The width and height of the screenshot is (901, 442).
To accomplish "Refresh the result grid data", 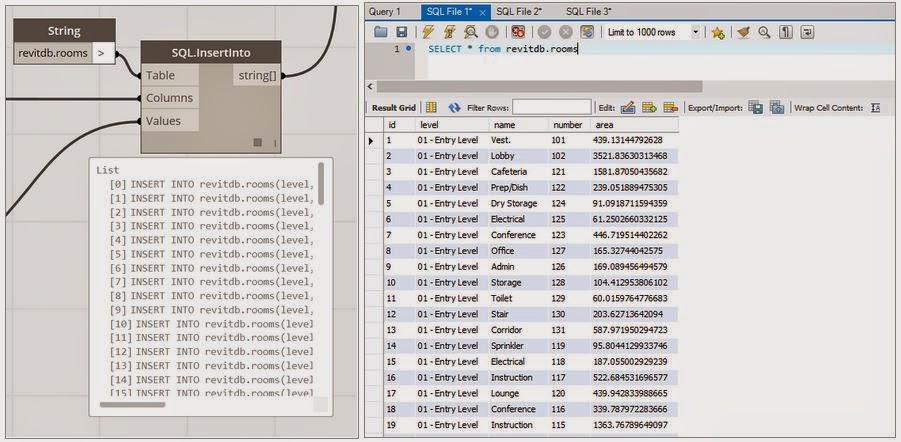I will 455,107.
